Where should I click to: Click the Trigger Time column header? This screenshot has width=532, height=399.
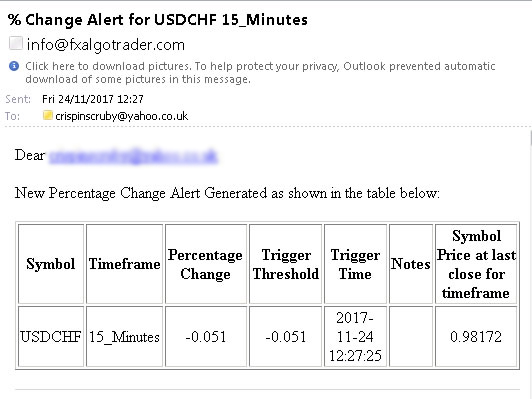355,264
